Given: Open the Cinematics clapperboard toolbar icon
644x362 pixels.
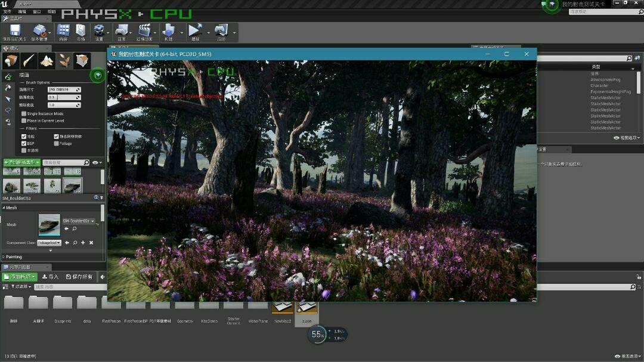Looking at the screenshot, I should click(144, 30).
